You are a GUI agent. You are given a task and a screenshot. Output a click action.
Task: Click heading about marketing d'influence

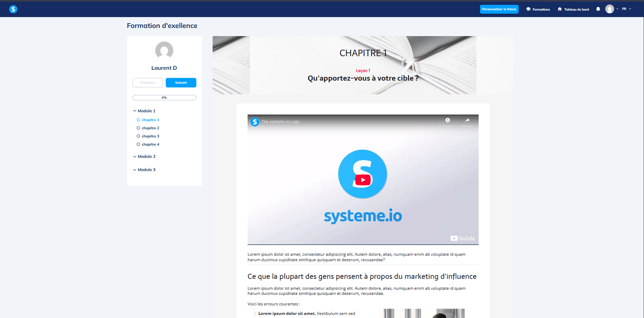click(362, 276)
